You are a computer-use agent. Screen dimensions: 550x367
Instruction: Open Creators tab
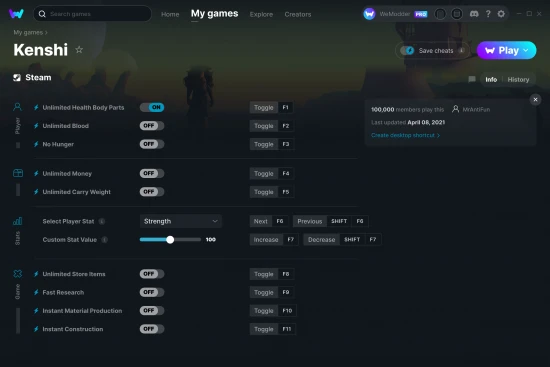pyautogui.click(x=297, y=14)
